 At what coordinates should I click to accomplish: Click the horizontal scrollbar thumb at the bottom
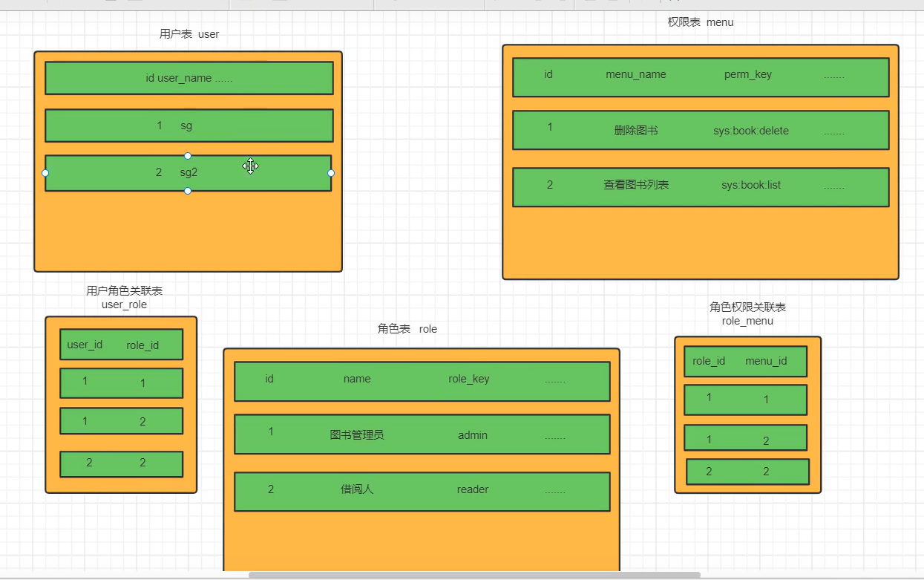474,575
